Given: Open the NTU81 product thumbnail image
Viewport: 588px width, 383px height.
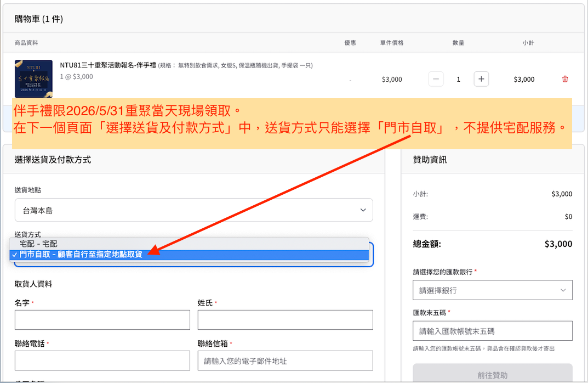Looking at the screenshot, I should tap(33, 79).
